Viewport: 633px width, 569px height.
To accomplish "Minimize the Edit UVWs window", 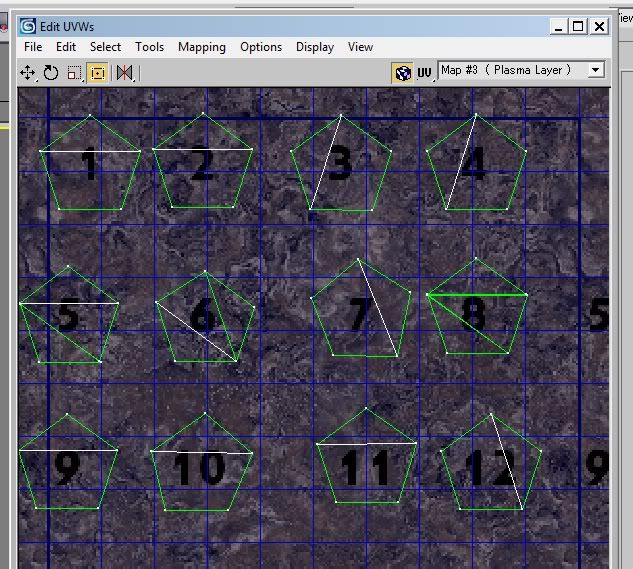I will click(558, 27).
